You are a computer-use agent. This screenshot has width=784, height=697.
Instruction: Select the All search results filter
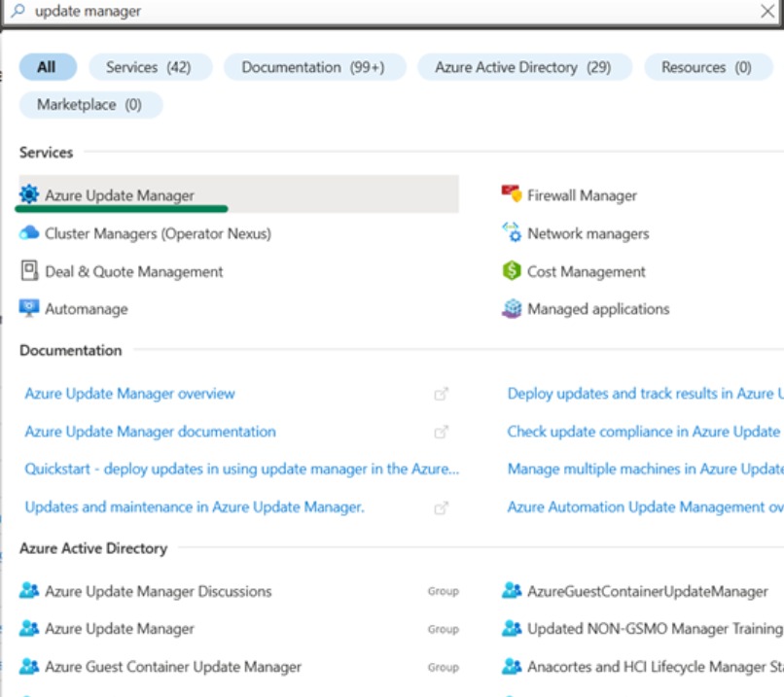47,66
